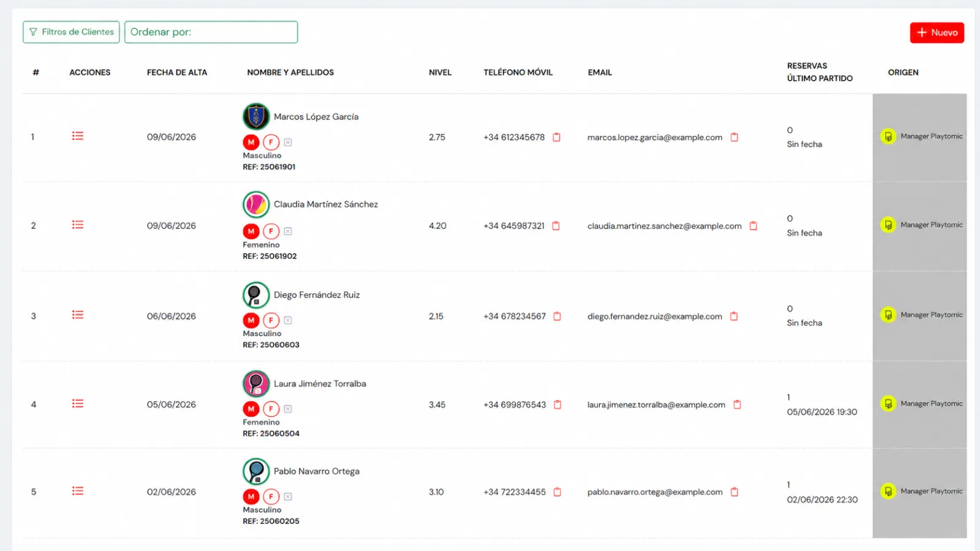Screen dimensions: 980x551
Task: Copy email laura.jimenez.torralba@example.com
Action: [737, 405]
